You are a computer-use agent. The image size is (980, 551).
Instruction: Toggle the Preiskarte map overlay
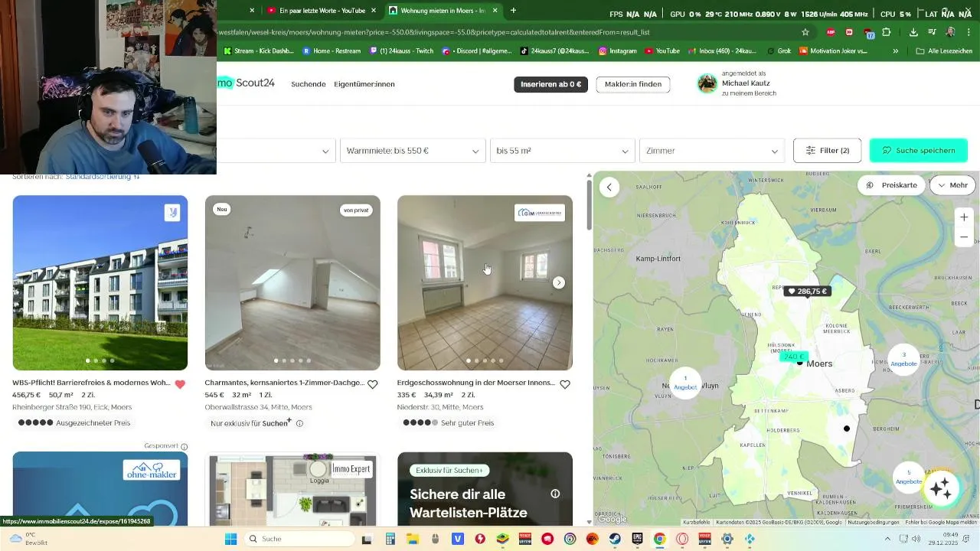coord(891,185)
